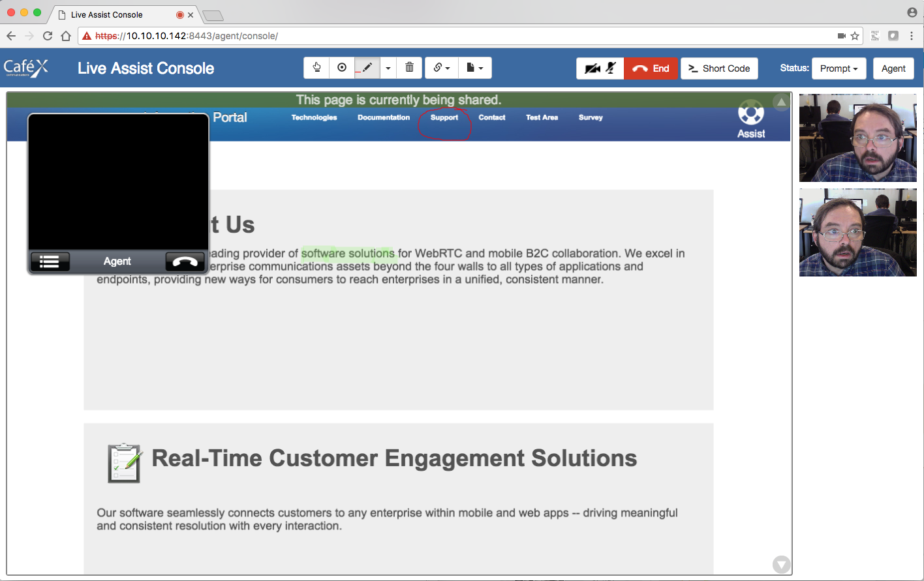Screen dimensions: 924x581
Task: Open the Prompt status dropdown
Action: coord(839,68)
